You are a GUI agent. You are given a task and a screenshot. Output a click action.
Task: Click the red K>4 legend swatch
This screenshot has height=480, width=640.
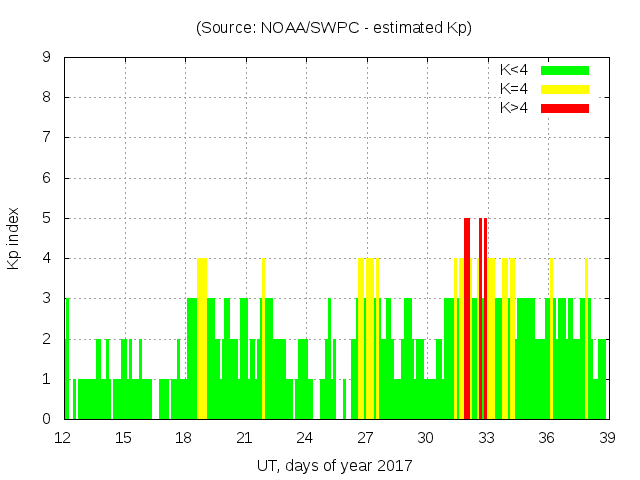pyautogui.click(x=565, y=107)
